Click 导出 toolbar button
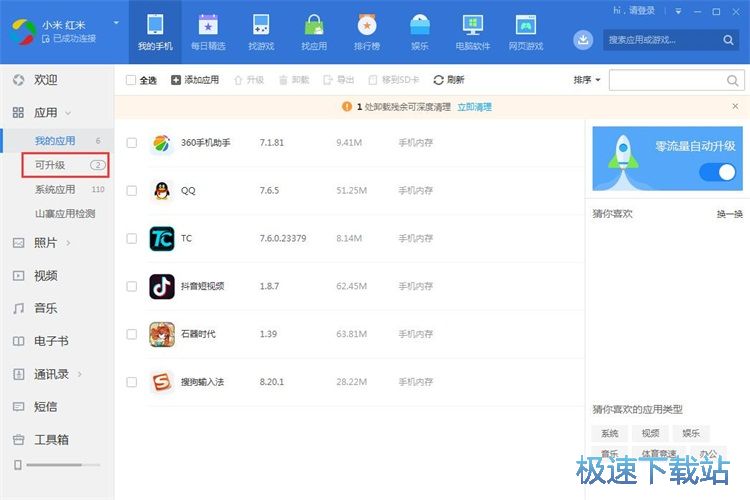Image resolution: width=750 pixels, height=500 pixels. (x=339, y=80)
